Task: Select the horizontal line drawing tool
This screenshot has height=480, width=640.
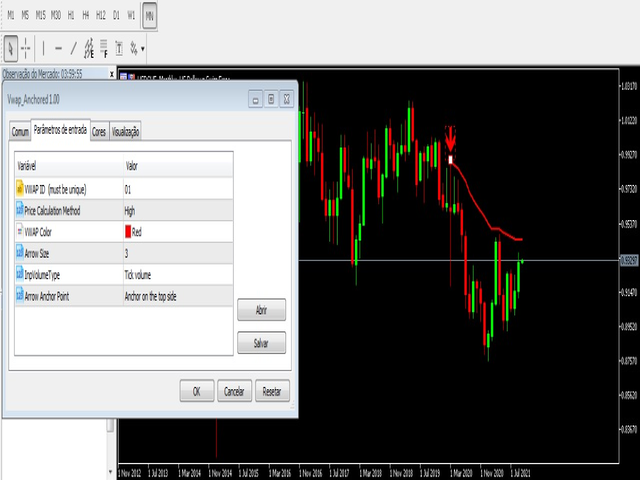Action: 58,49
